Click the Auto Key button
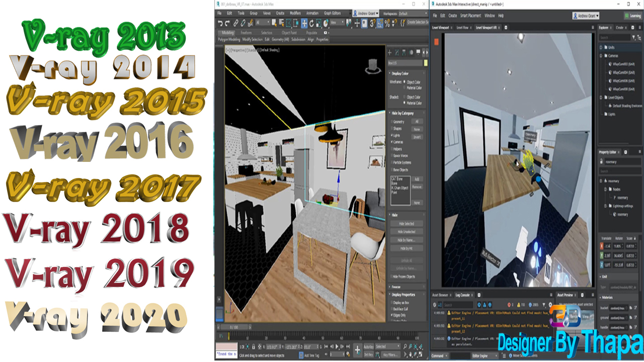Image resolution: width=644 pixels, height=362 pixels. coord(368,346)
